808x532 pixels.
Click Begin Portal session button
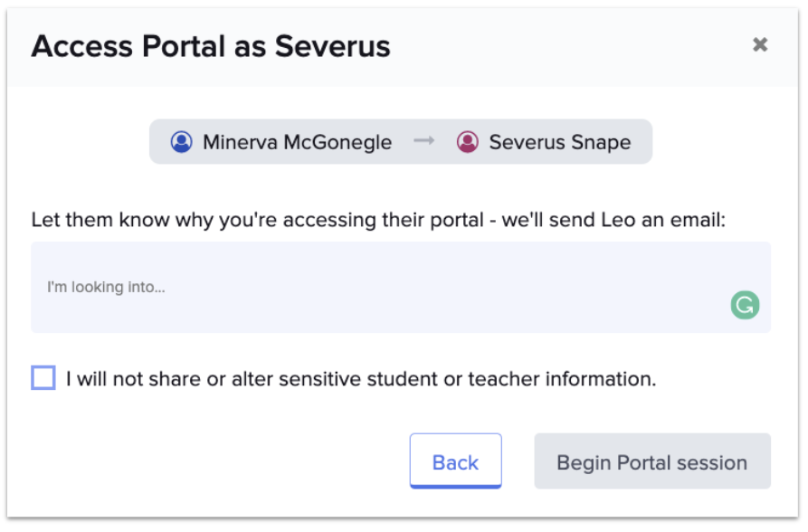(651, 462)
